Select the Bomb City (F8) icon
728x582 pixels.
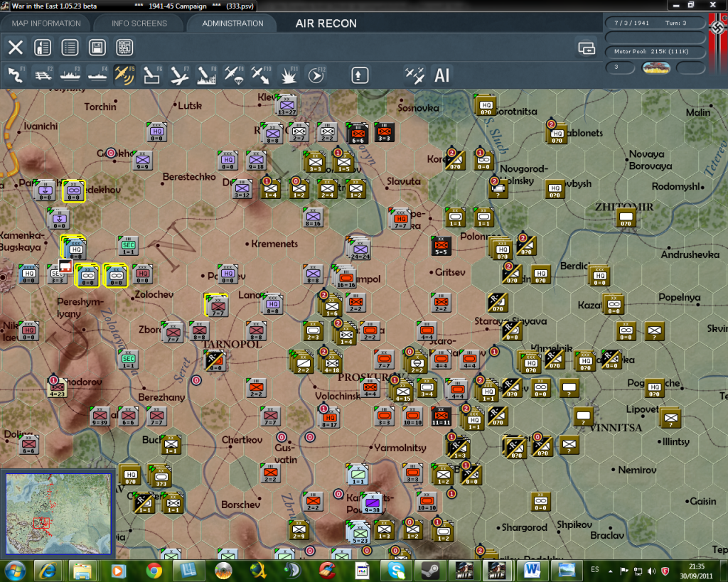pyautogui.click(x=207, y=75)
